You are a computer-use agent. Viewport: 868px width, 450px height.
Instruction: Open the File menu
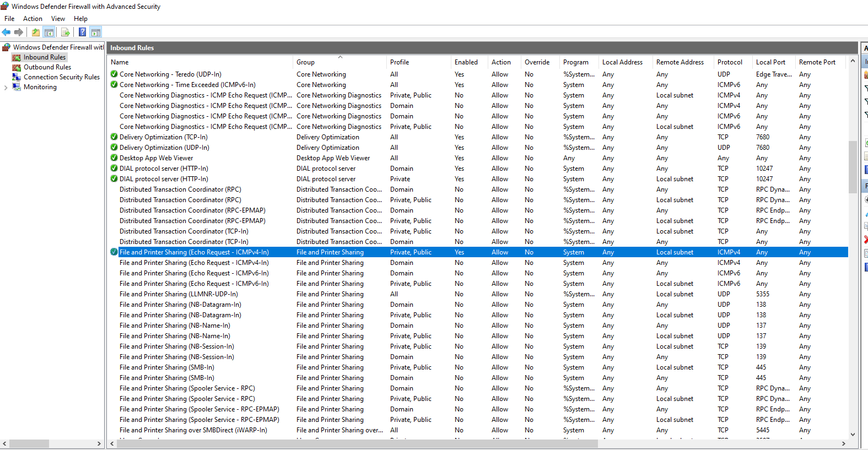(9, 19)
